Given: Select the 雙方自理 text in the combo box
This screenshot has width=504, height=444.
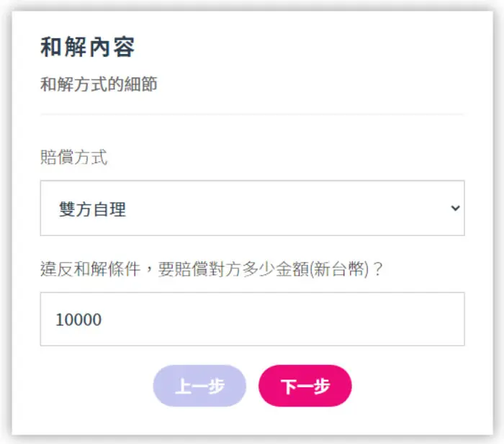Looking at the screenshot, I should (92, 209).
